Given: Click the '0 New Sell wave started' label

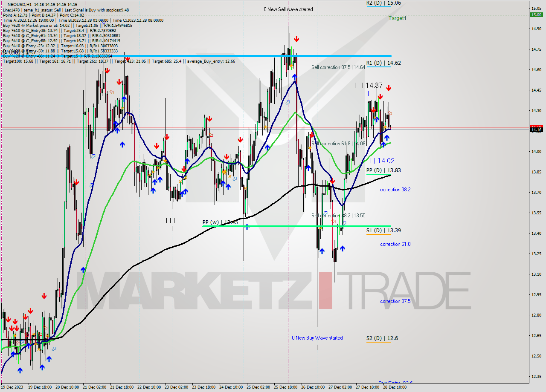Looking at the screenshot, I should (x=288, y=9).
